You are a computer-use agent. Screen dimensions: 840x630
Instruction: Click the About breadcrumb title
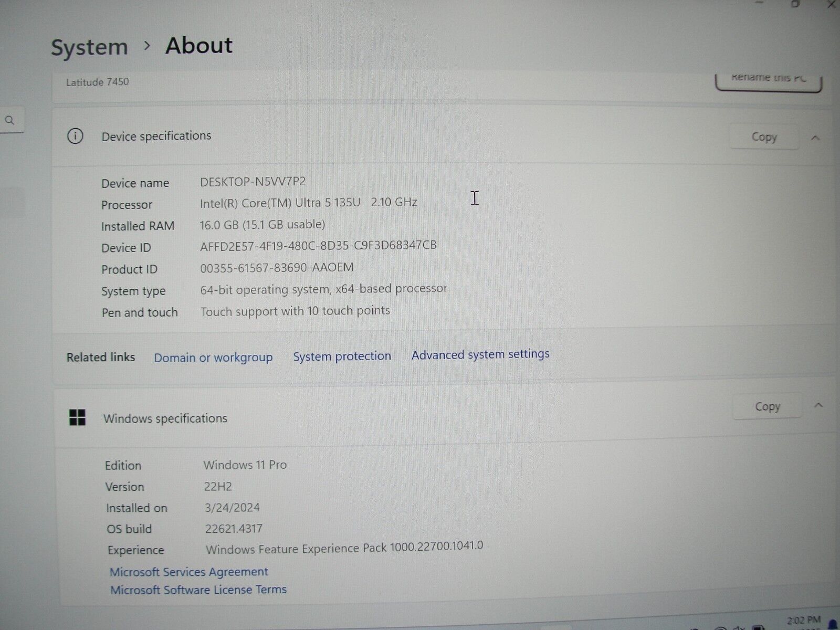(x=198, y=45)
